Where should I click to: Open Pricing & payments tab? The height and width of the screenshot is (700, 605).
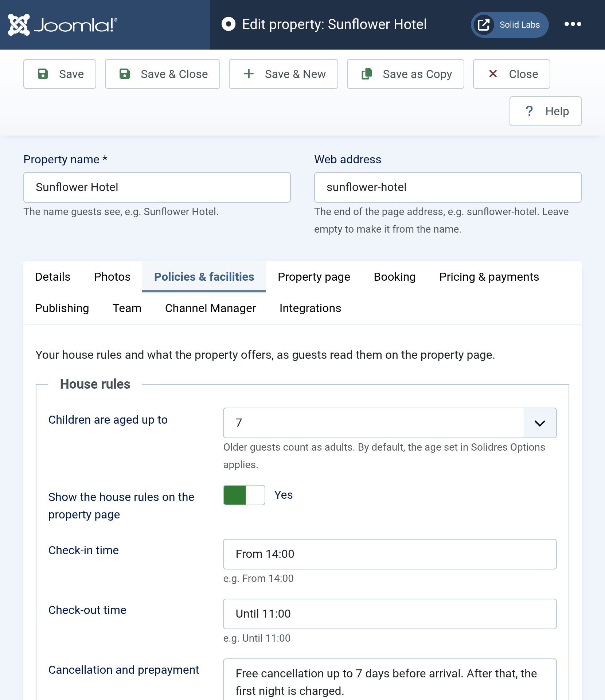(x=489, y=277)
